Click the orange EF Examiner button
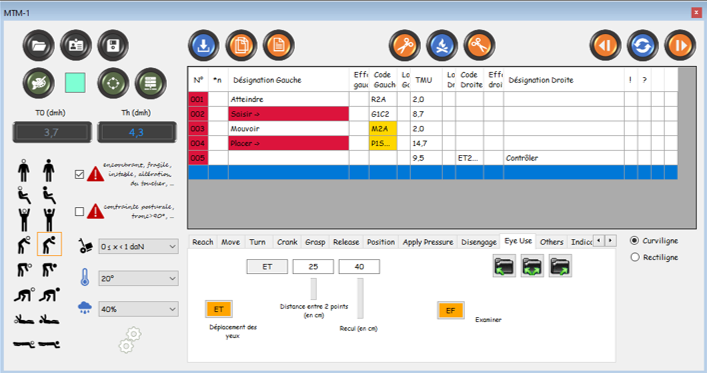The width and height of the screenshot is (707, 373). pos(450,310)
